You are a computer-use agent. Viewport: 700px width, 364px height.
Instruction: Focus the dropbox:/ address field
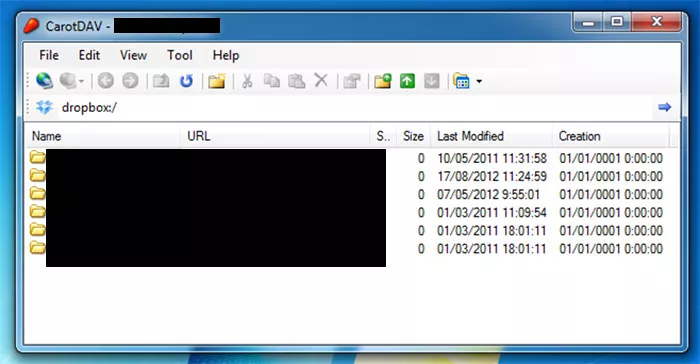[355, 107]
